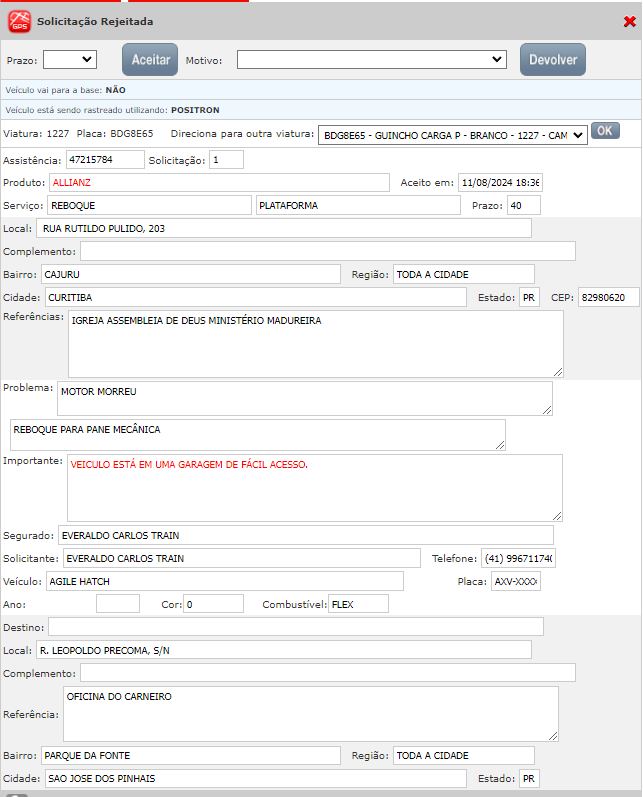The height and width of the screenshot is (797, 643).
Task: Click the Problema text area MOTOR MORREU
Action: [305, 398]
